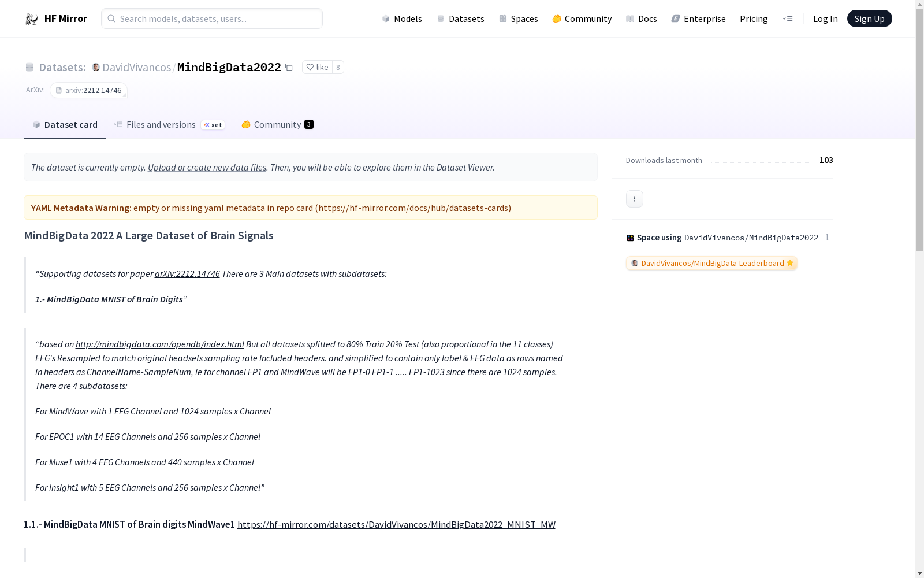Like the MindBigData2022 dataset
This screenshot has height=578, width=924.
pos(317,67)
